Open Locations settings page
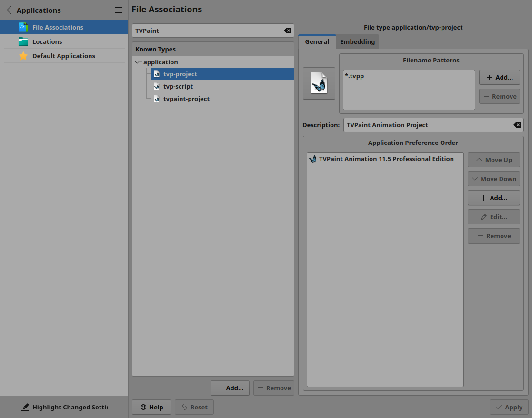This screenshot has width=532, height=418. pos(64,41)
